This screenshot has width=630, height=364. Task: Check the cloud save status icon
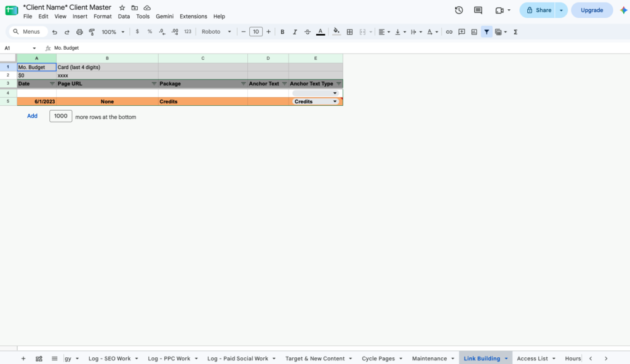(147, 7)
